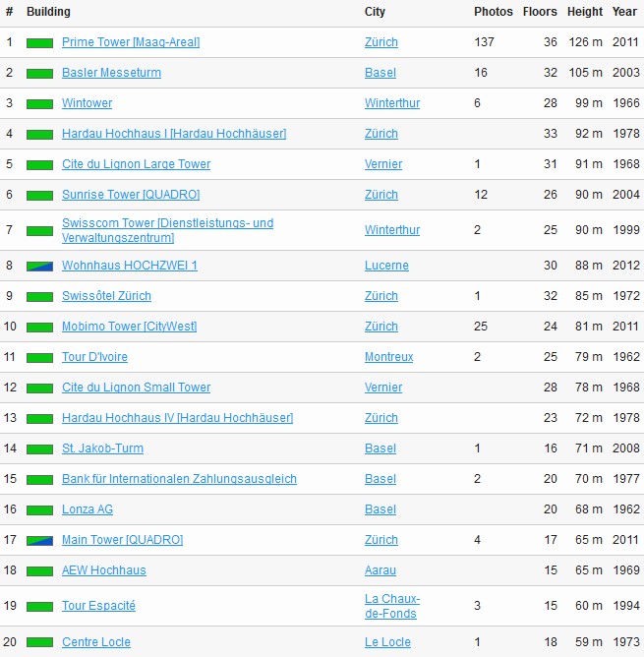Screen dimensions: 644x657
Task: Click the green status icon for Sunrise Tower
Action: [x=39, y=196]
